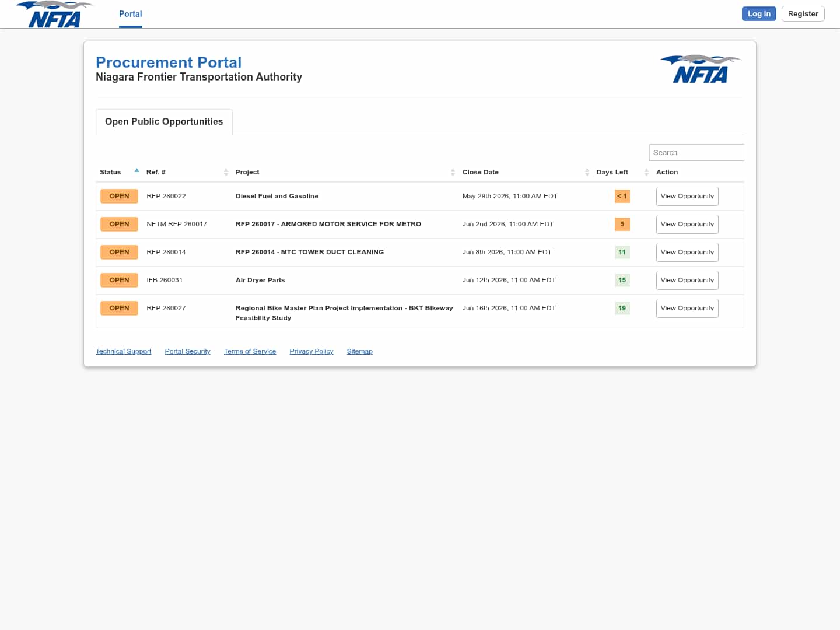View Opportunity for Armored Motor Service
Screen dimensions: 840x630
[x=687, y=225]
